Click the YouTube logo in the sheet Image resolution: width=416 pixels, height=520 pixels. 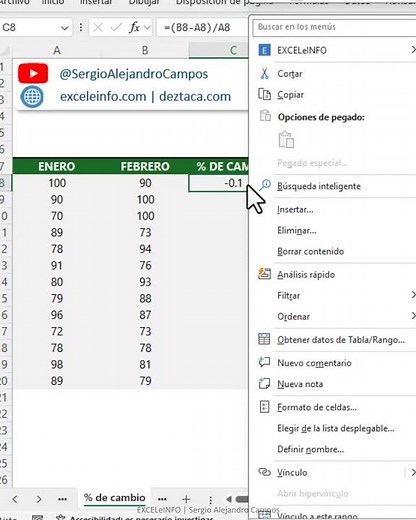33,73
